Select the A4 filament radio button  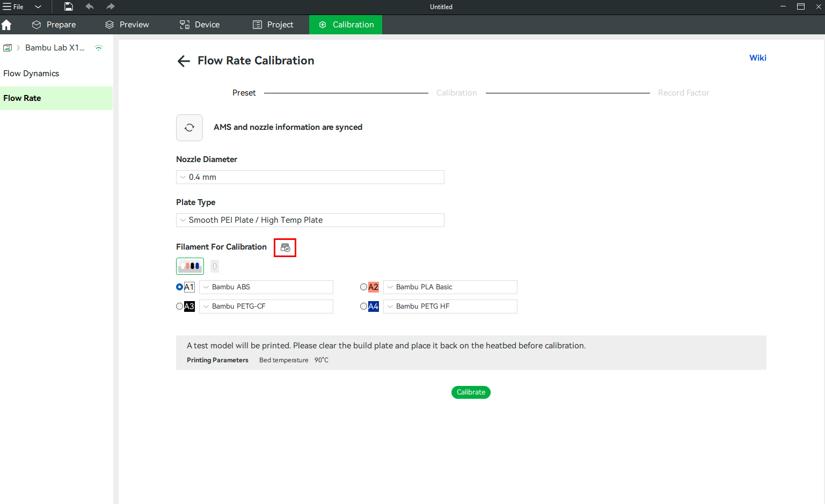(363, 306)
